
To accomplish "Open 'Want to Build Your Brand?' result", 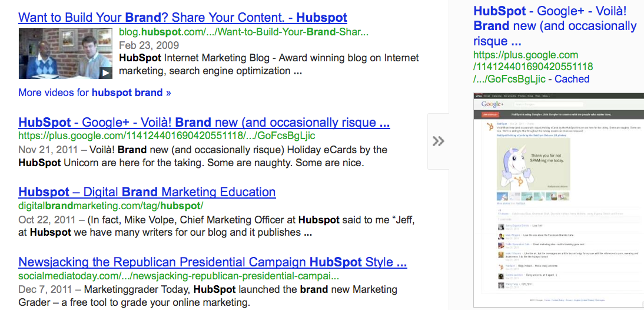I will click(182, 18).
